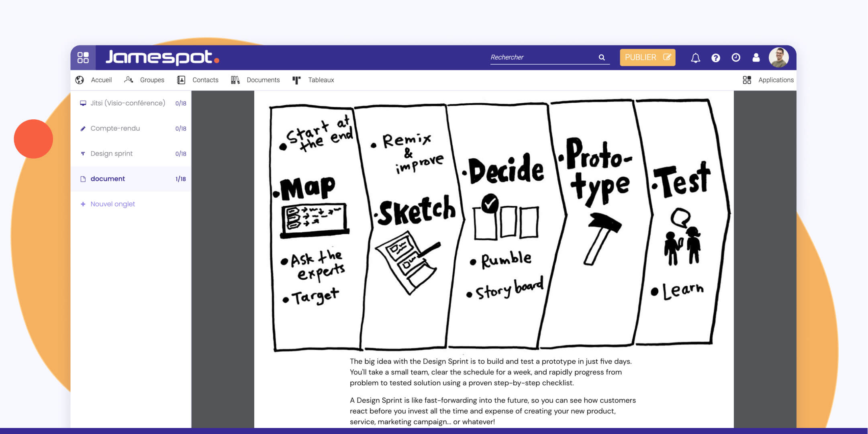Select the Jitsi (Visio-conférence) tab
The height and width of the screenshot is (434, 868).
[131, 103]
